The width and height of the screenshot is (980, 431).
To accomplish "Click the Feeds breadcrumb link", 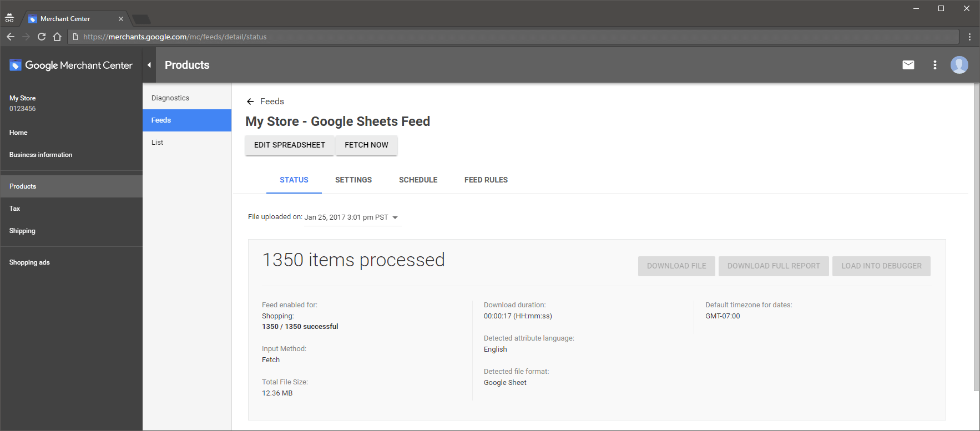I will point(272,102).
